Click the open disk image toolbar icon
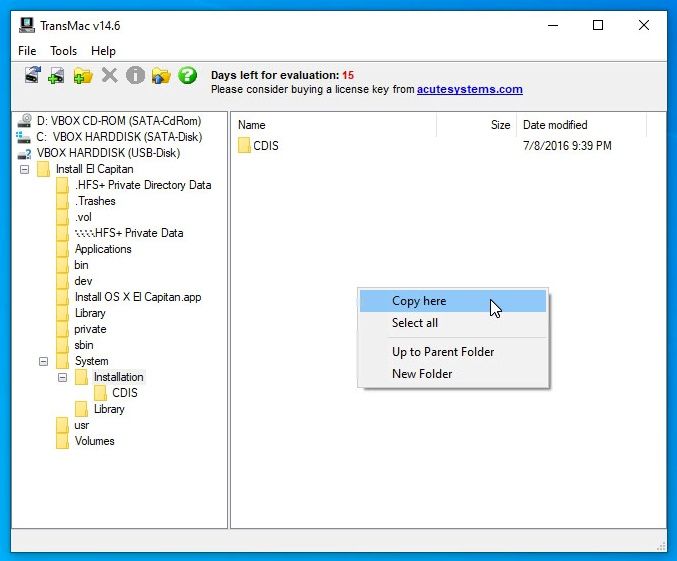Viewport: 677px width, 561px height. pos(57,75)
